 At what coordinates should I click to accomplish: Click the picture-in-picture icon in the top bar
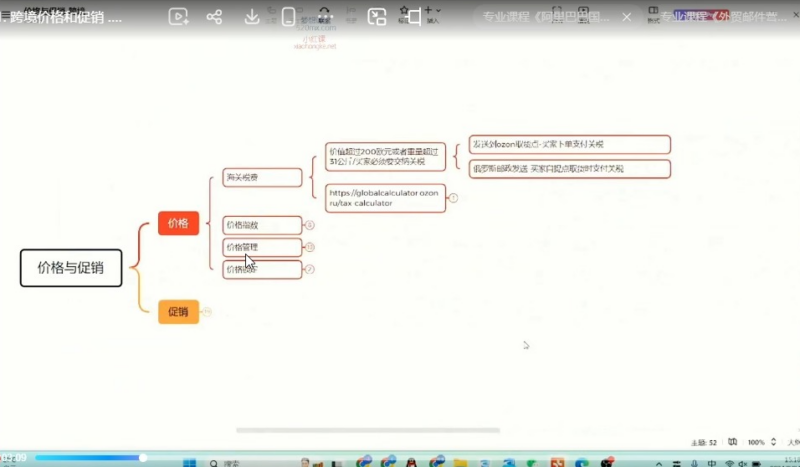(x=377, y=17)
